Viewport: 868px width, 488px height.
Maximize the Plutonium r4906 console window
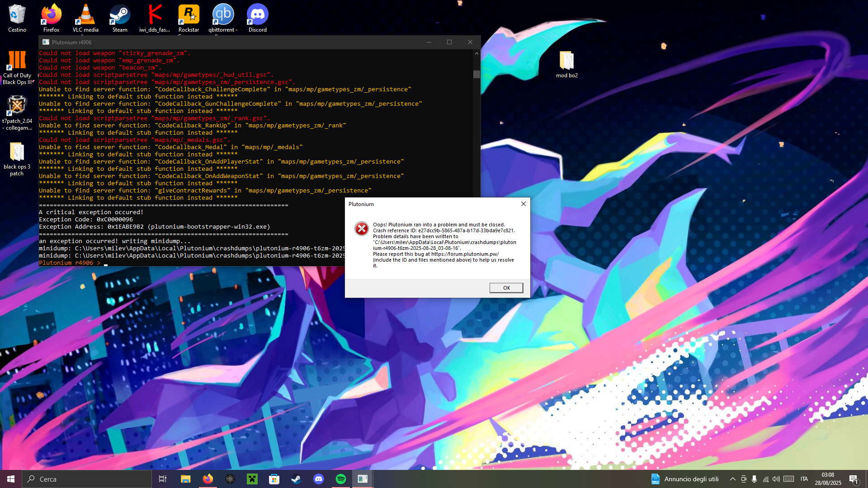coord(449,42)
